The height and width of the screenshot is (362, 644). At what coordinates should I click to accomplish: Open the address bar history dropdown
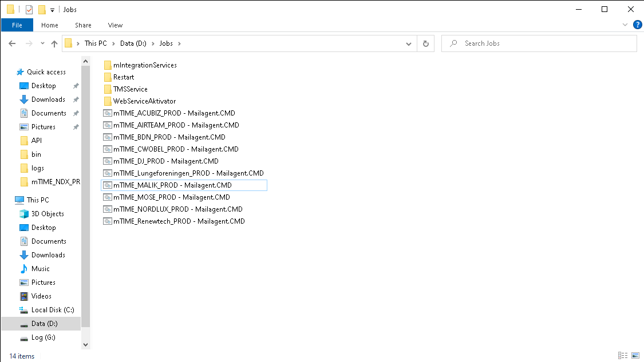coord(408,43)
